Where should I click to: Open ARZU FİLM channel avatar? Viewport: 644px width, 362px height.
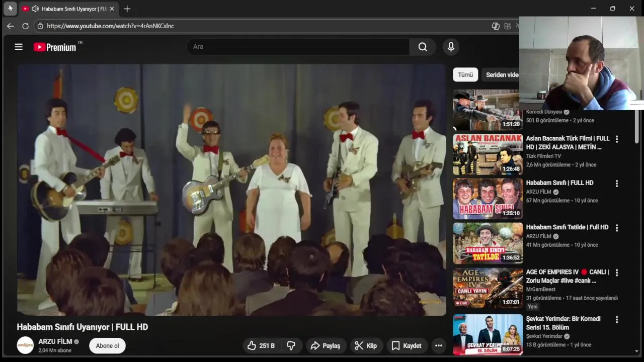(x=25, y=345)
